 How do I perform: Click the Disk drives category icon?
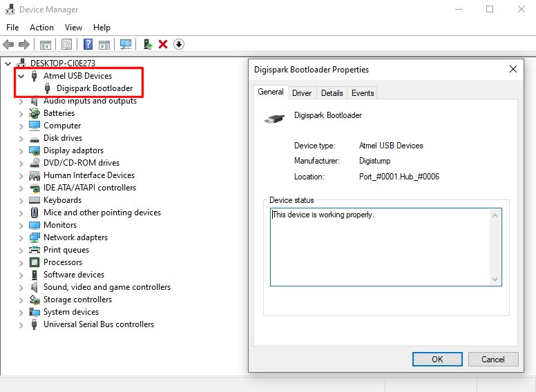[34, 139]
